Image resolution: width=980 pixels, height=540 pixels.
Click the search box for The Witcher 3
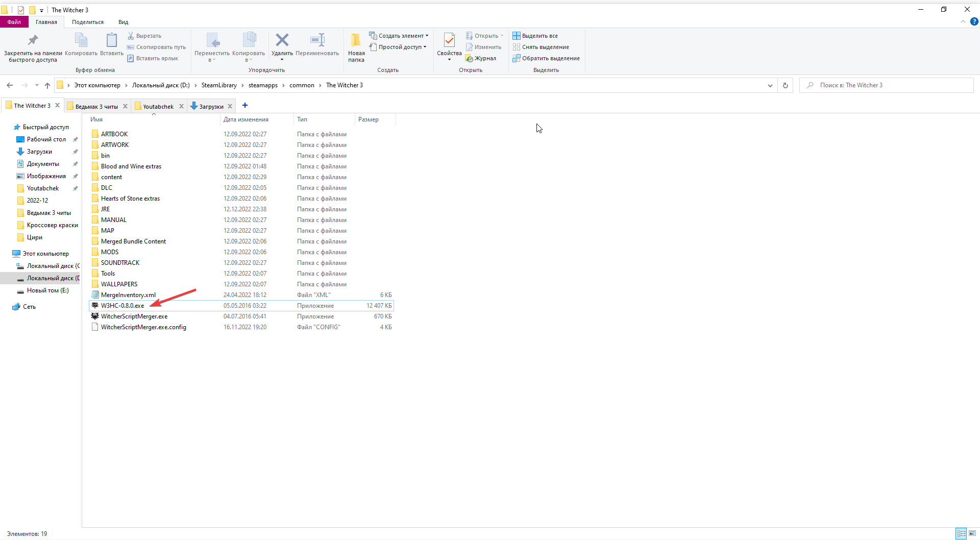tap(887, 85)
